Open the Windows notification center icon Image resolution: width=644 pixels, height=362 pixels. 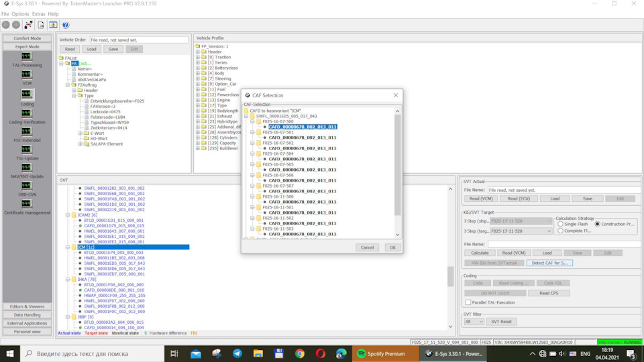click(x=631, y=353)
